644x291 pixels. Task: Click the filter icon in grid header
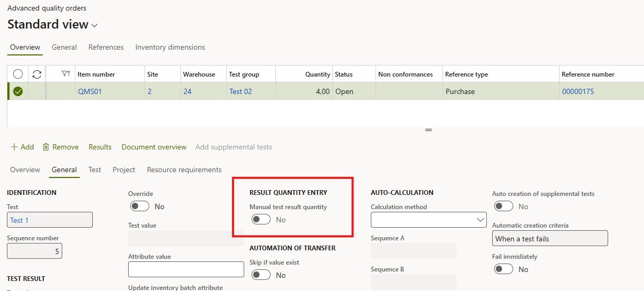coord(65,74)
